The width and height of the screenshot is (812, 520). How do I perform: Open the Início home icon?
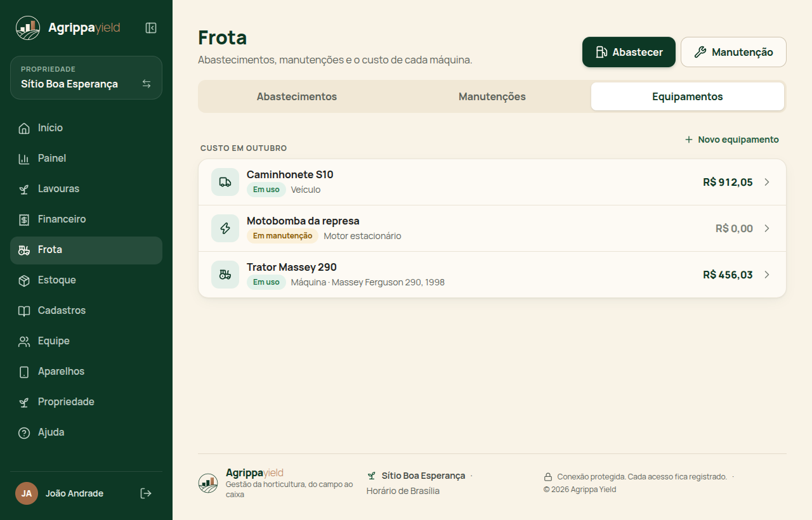[24, 128]
